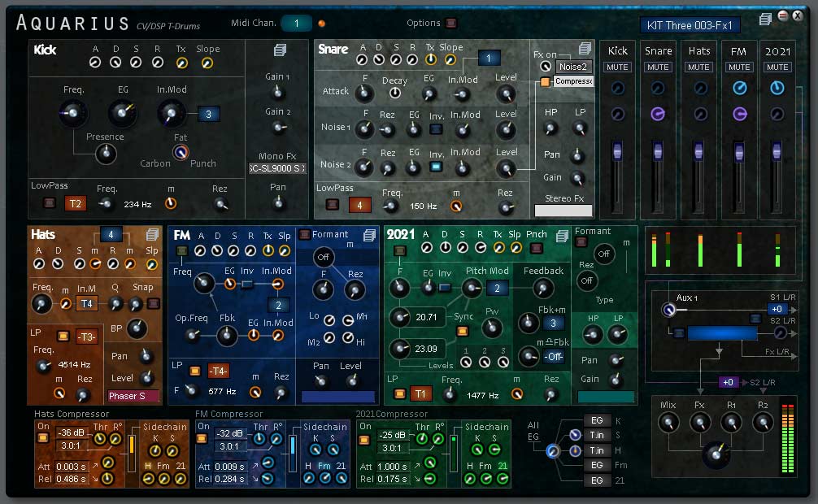The width and height of the screenshot is (818, 504).
Task: Click the Kick mixer channel fader
Action: coord(617,150)
